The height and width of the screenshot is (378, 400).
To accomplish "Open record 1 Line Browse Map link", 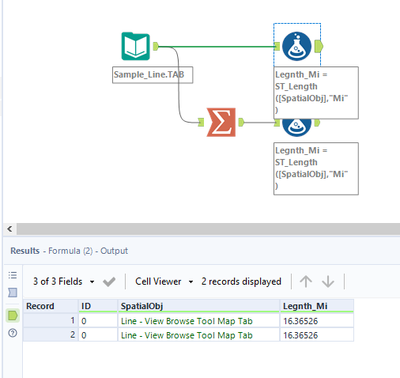I will pos(187,321).
